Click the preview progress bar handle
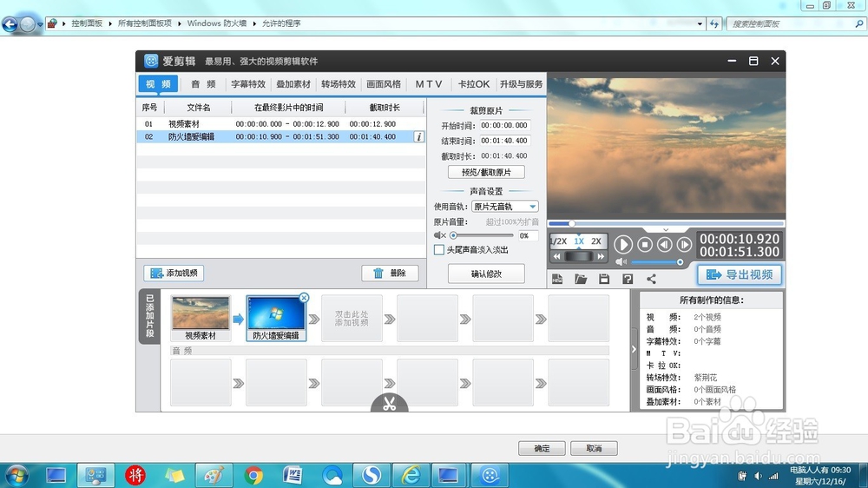Image resolution: width=868 pixels, height=488 pixels. tap(572, 224)
